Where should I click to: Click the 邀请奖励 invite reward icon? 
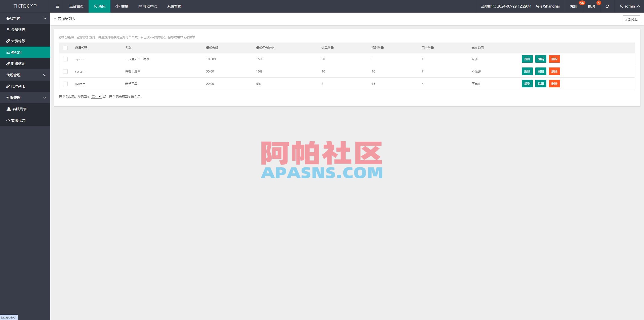8,63
